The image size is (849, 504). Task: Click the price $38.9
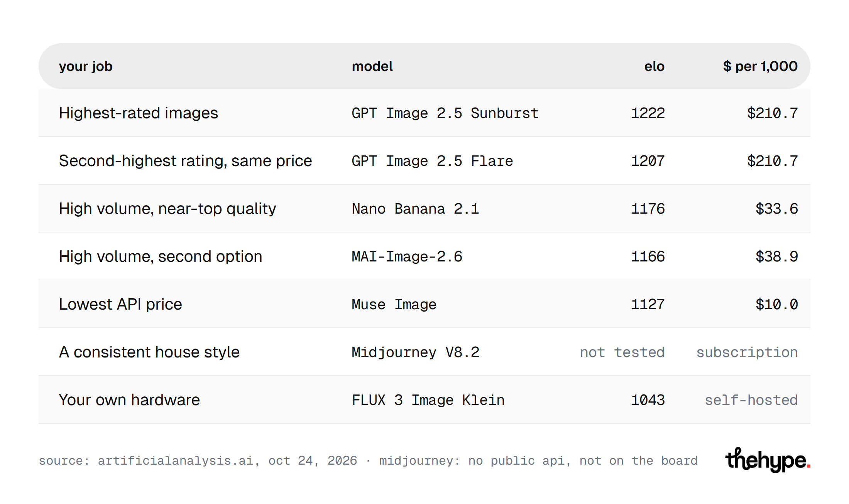click(x=776, y=256)
